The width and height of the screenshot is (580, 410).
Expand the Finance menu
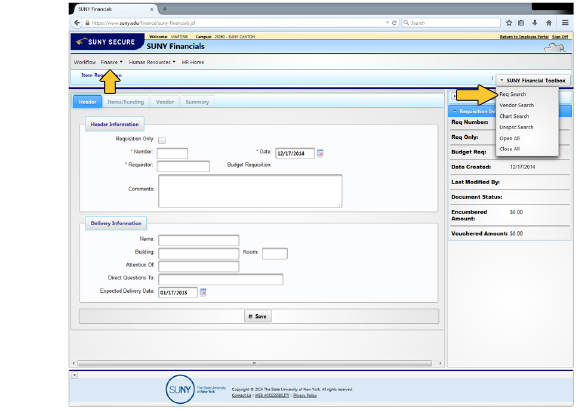[x=111, y=62]
